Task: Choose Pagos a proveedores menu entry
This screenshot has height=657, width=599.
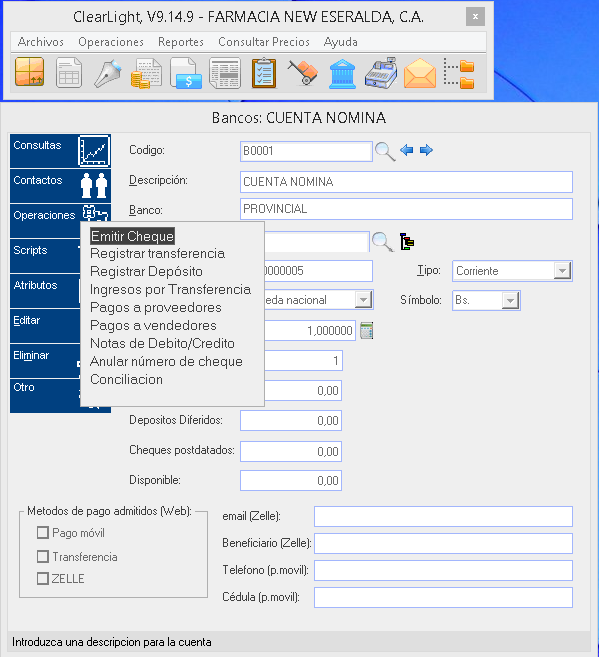Action: [x=156, y=308]
